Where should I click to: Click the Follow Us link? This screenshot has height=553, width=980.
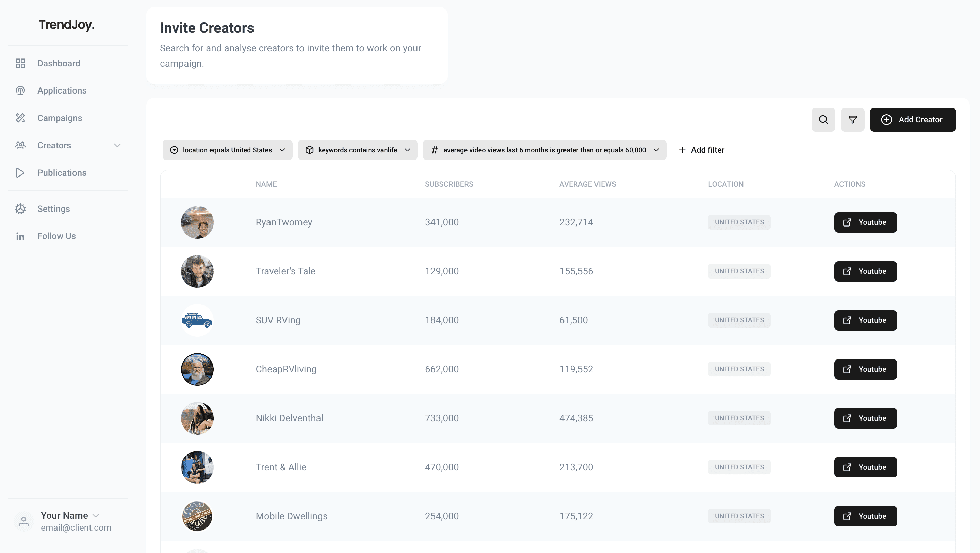57,236
